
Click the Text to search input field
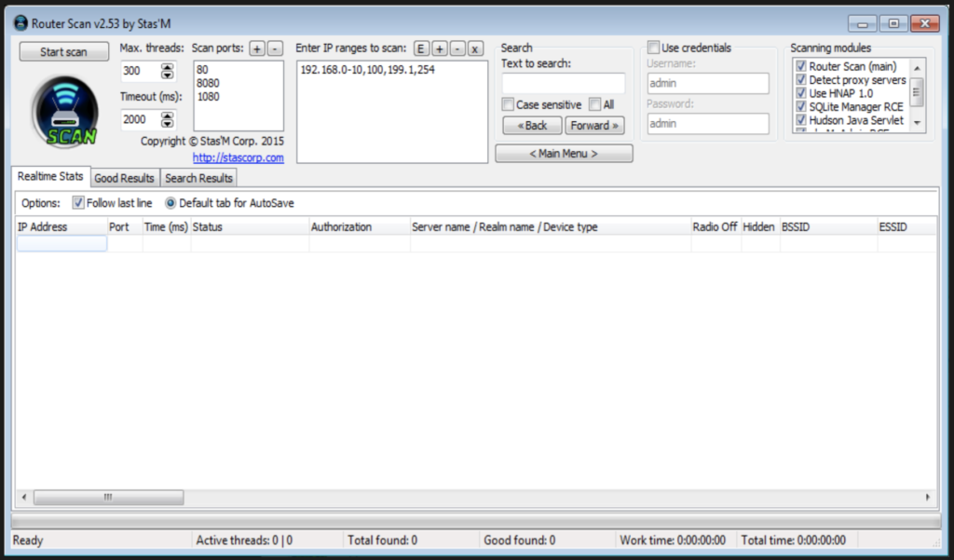564,83
